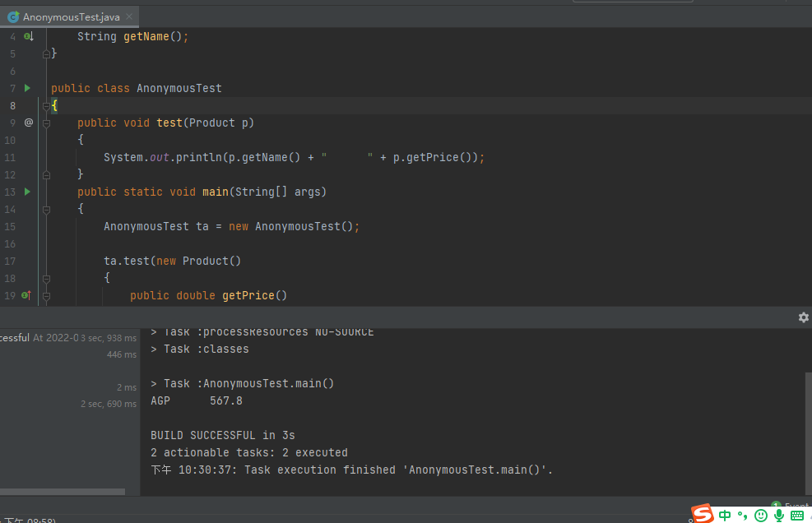
Task: Select the AnonymousTest.java editor tab
Action: pyautogui.click(x=70, y=16)
